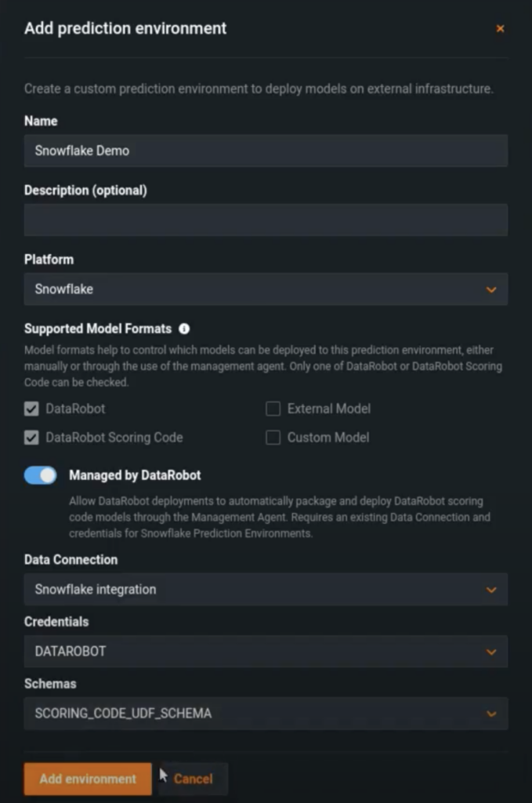The height and width of the screenshot is (803, 532).
Task: Open the DATAROBOT Credentials dropdown
Action: 266,652
